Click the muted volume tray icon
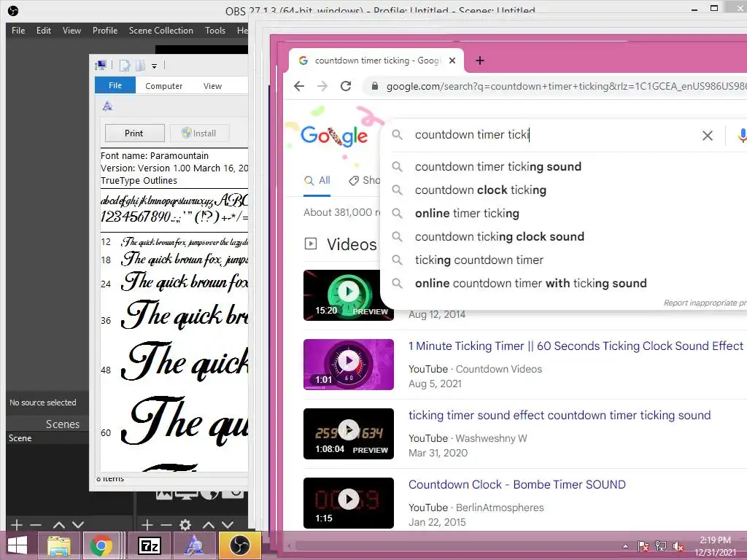Viewport: 747px width, 560px height. click(x=678, y=547)
